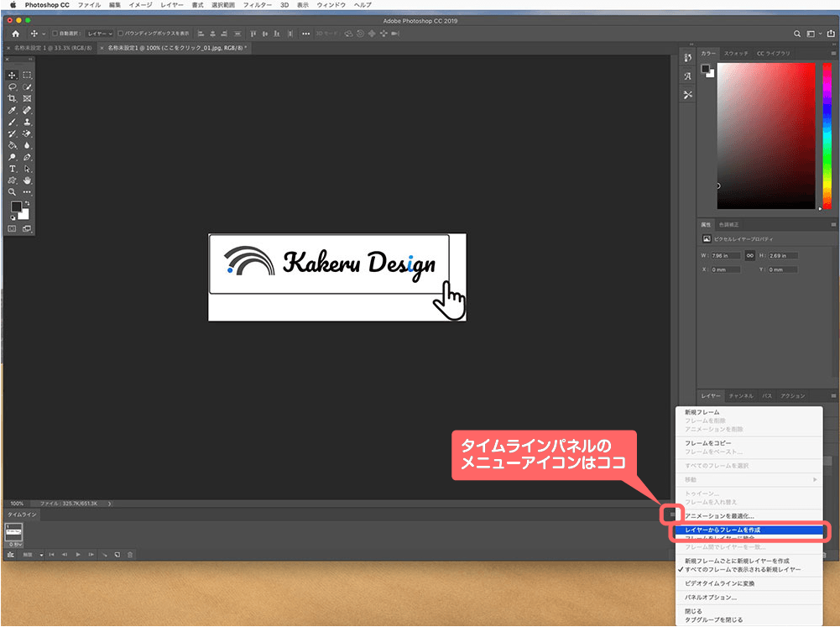
Task: Enable the 自動選択 checkbox
Action: tap(55, 34)
